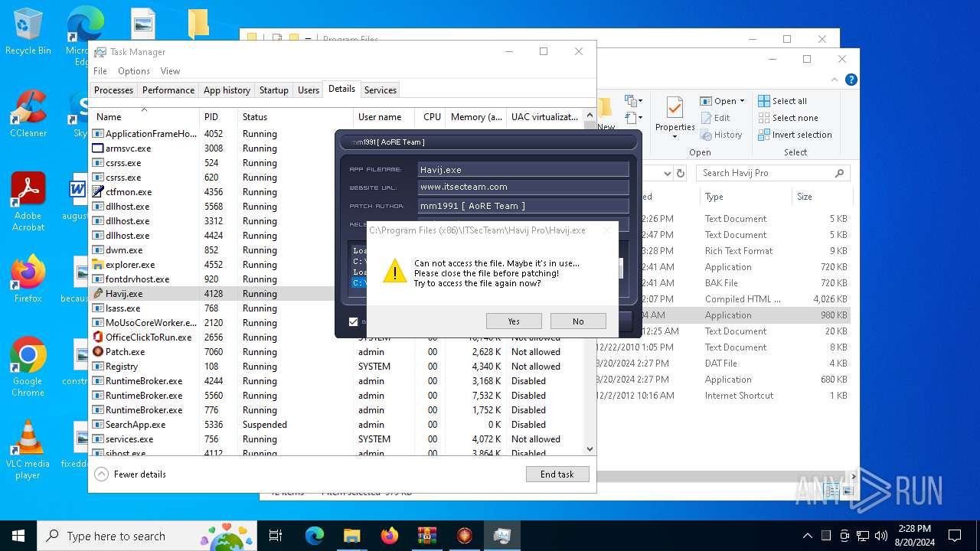Sort Task Manager by Status column
The width and height of the screenshot is (980, 551).
[296, 117]
